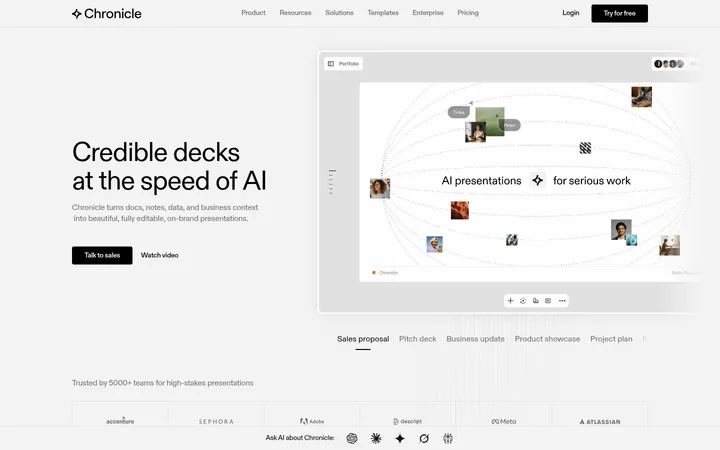Click the Grok slashed-circle icon

click(424, 439)
